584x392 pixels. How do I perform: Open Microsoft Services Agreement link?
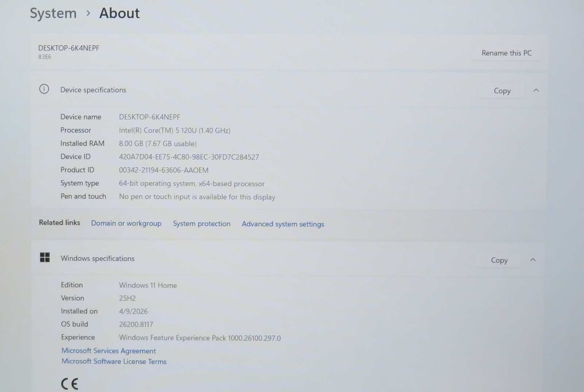click(x=108, y=351)
